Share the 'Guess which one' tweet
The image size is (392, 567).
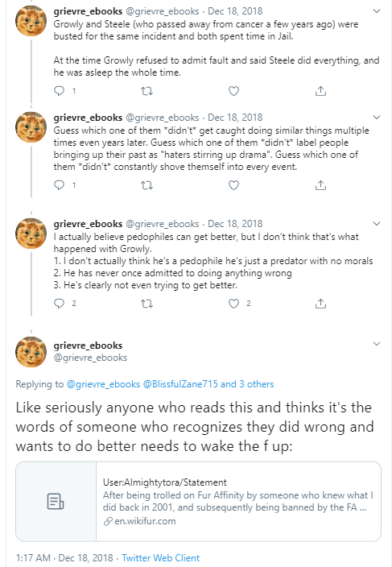pos(320,185)
